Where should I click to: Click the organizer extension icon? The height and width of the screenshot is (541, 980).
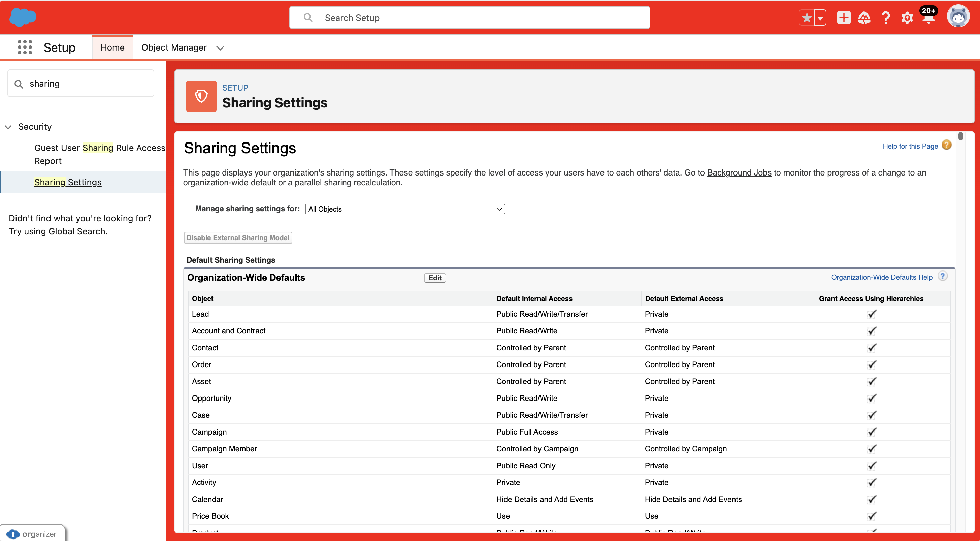click(13, 534)
